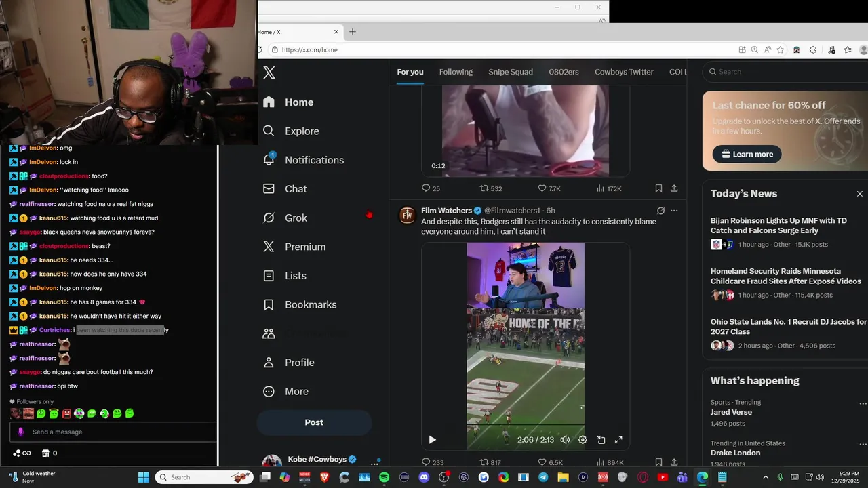The width and height of the screenshot is (868, 488).
Task: Click the channel points infinity icon
Action: [22, 453]
